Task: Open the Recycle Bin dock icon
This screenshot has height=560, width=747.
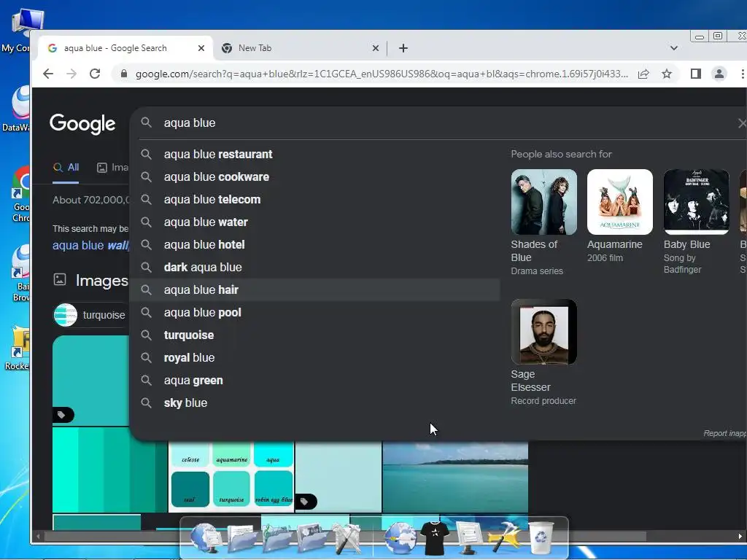Action: pos(541,537)
